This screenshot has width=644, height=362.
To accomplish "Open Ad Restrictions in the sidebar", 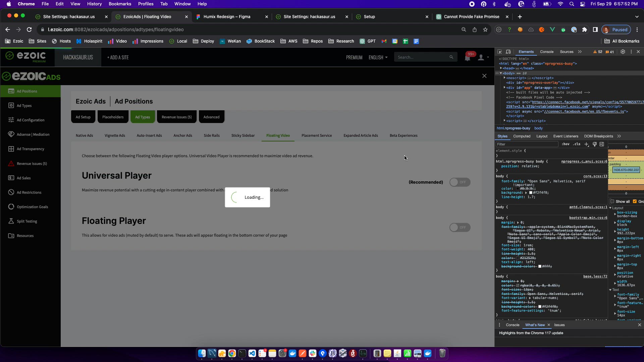I will 29,192.
